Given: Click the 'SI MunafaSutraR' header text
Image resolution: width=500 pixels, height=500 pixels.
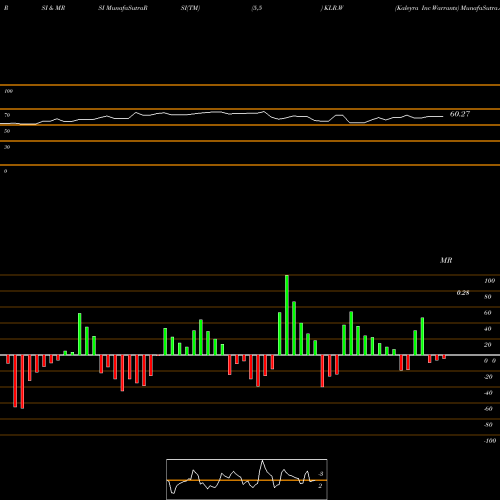Looking at the screenshot, I should [123, 8].
